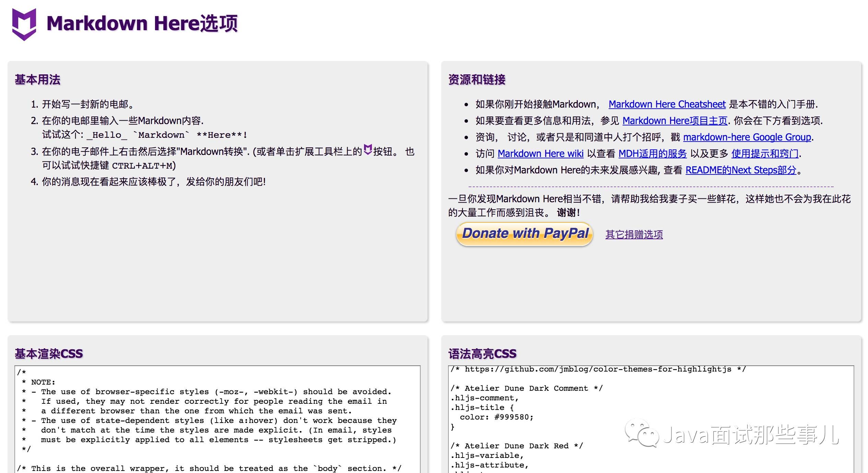Click the 资源和链接 section heading

point(477,80)
